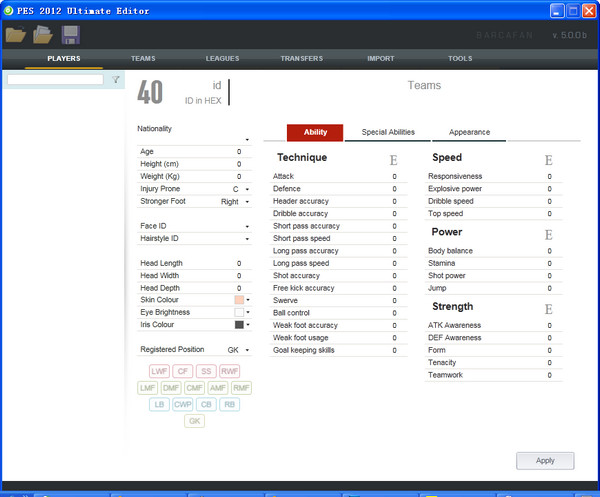Open the Appearance tab
Viewport: 600px width, 497px height.
tap(469, 132)
